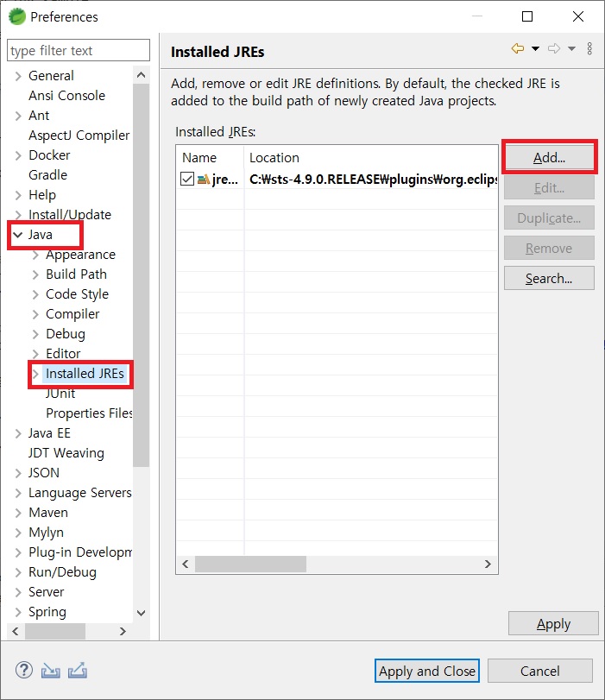This screenshot has height=700, width=605.
Task: Select JDT Weaving in the tree
Action: (66, 453)
